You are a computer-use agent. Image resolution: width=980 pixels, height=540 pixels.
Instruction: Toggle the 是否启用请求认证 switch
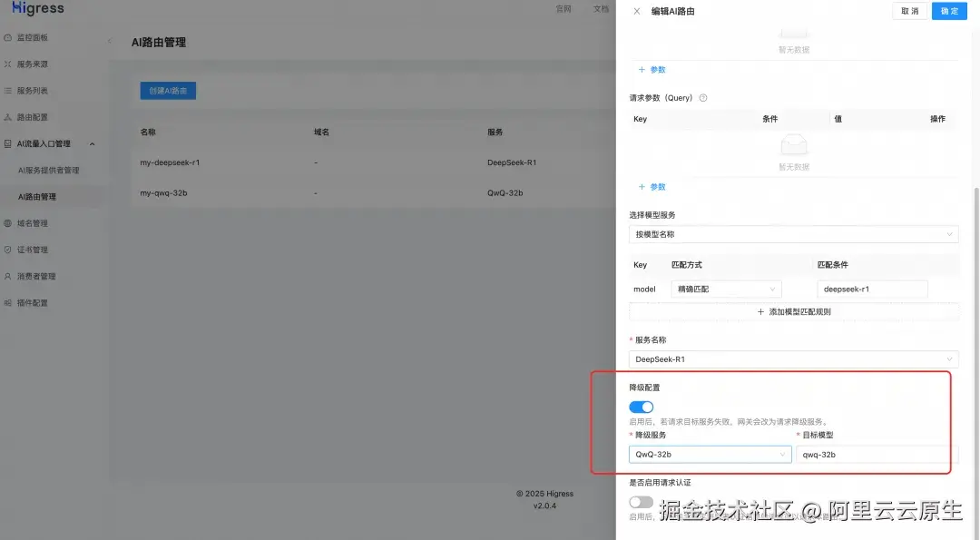[x=642, y=502]
